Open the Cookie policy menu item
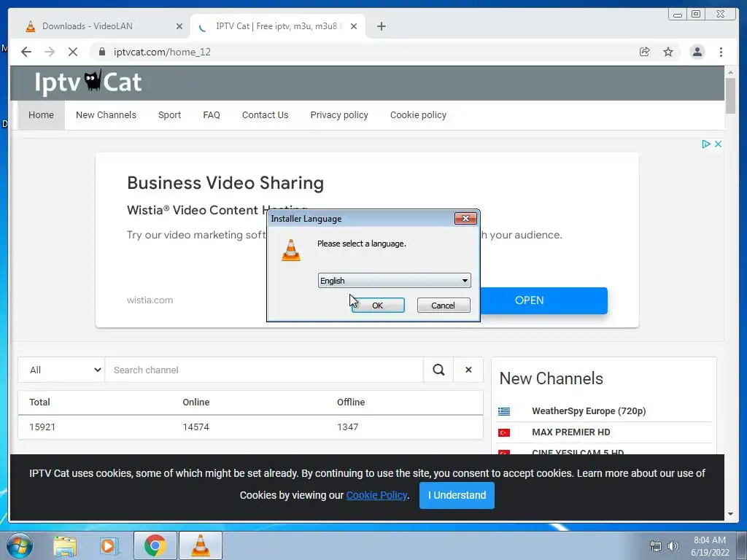This screenshot has width=747, height=560. pyautogui.click(x=418, y=114)
